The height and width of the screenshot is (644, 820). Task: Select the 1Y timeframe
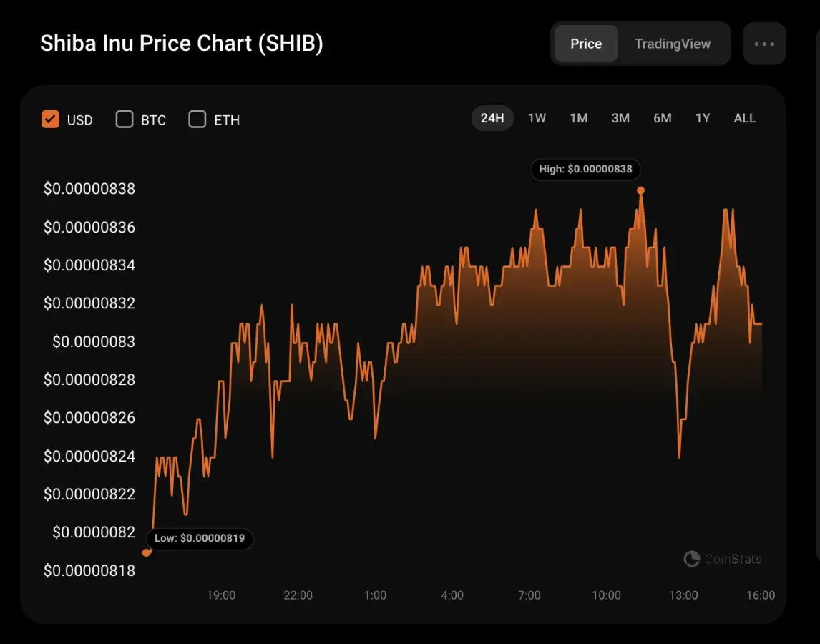click(703, 117)
